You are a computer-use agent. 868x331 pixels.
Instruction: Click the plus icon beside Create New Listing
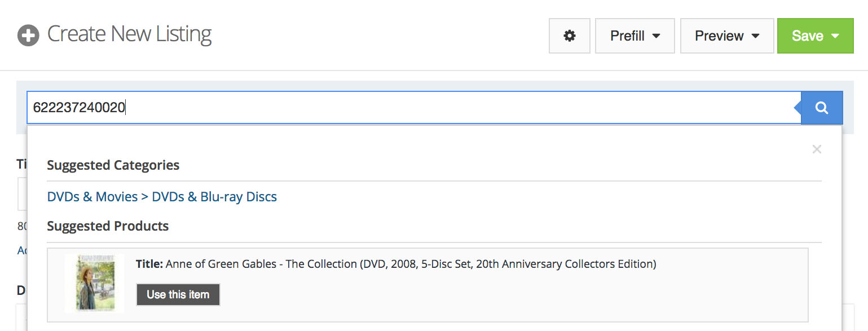[28, 36]
